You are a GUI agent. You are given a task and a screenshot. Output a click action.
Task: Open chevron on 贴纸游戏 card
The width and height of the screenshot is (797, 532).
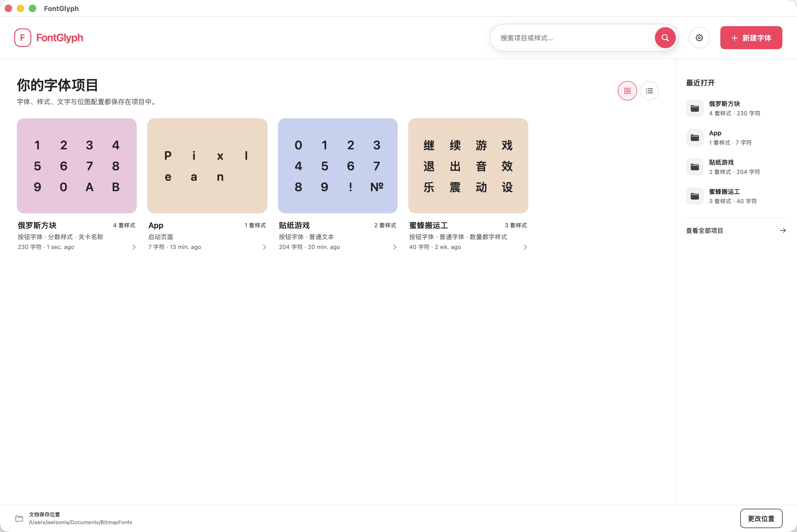pos(394,247)
